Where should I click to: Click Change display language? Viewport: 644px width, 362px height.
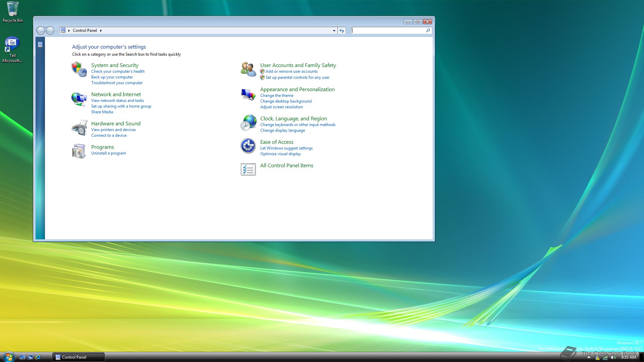point(282,130)
